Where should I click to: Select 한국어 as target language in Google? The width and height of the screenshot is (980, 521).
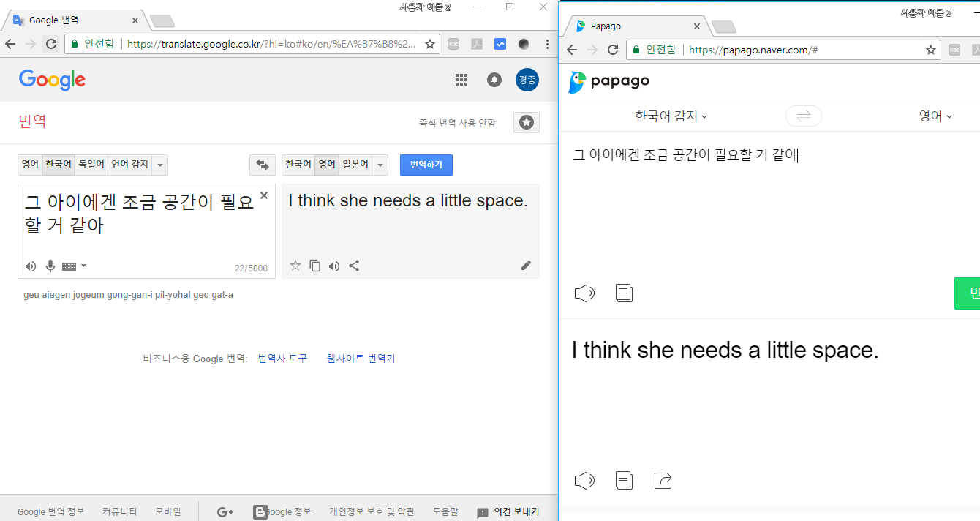tap(298, 165)
